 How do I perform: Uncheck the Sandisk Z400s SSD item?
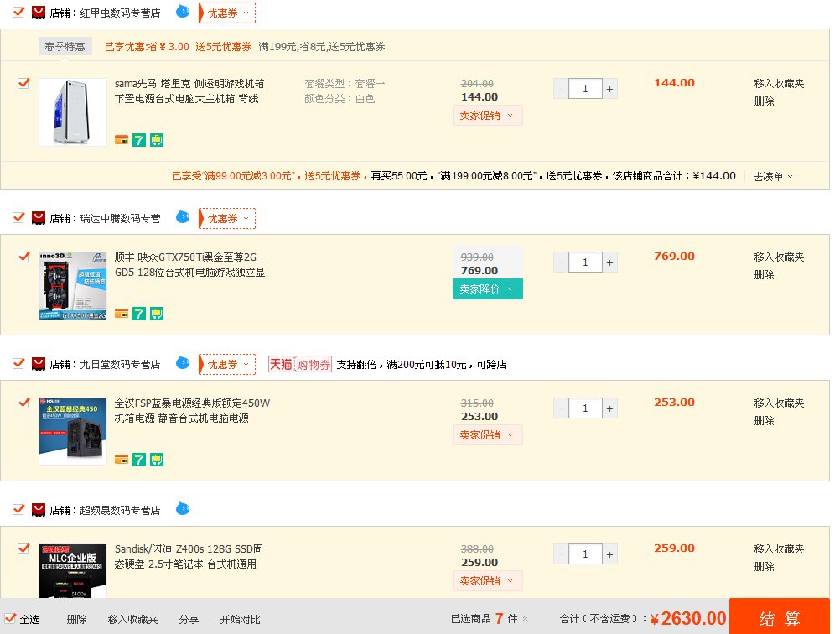tap(23, 548)
